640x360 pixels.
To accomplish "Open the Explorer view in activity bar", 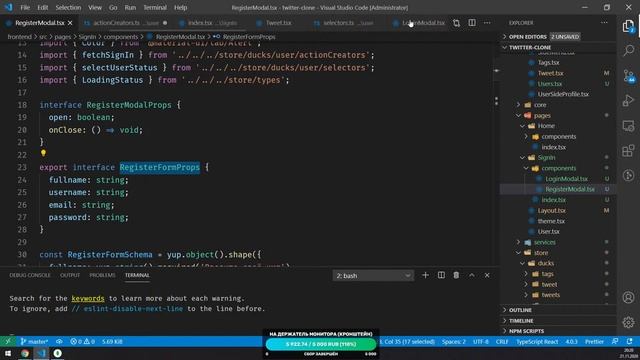I will pos(629,27).
